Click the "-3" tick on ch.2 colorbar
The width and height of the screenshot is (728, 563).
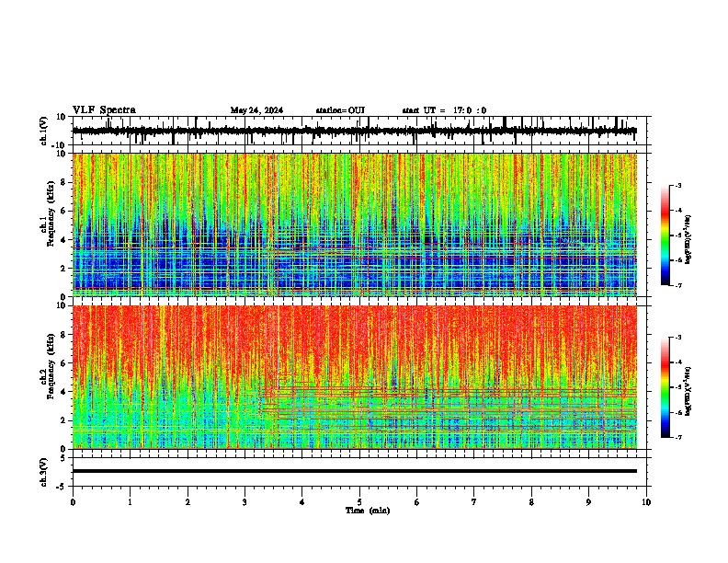tap(678, 338)
